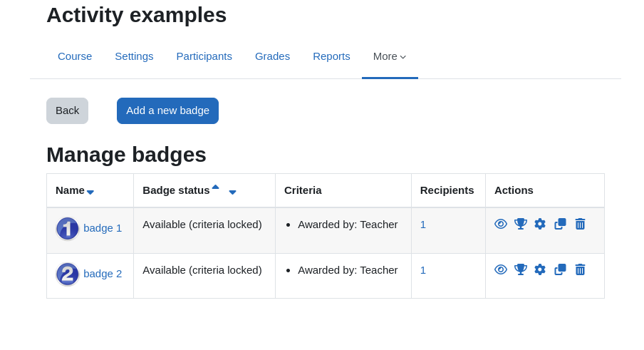Duplicate badge 1 with copy icon
The image size is (644, 350).
(560, 224)
